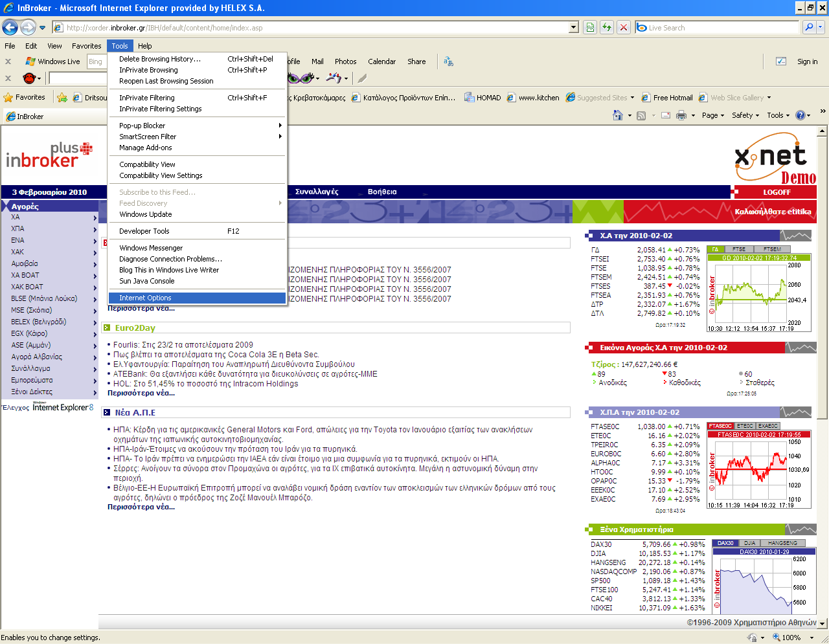Click the Συναλλαγές navigation link

coord(317,192)
